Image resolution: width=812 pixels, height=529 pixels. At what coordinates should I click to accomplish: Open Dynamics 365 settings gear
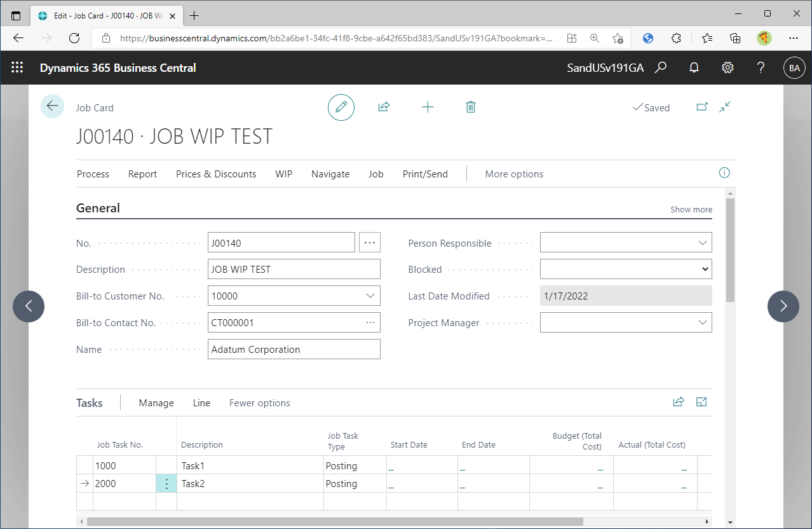click(727, 67)
